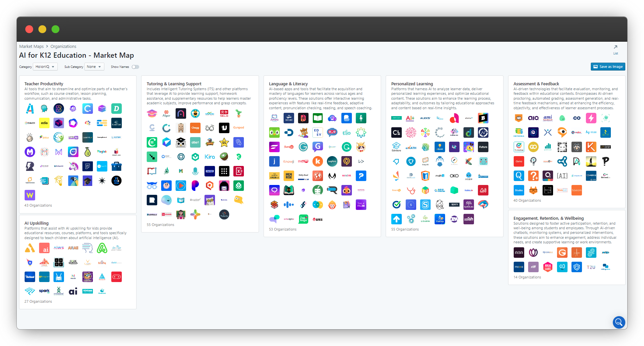Click the Strived.io logo
Viewport: 644px width, 346px height.
click(x=606, y=176)
